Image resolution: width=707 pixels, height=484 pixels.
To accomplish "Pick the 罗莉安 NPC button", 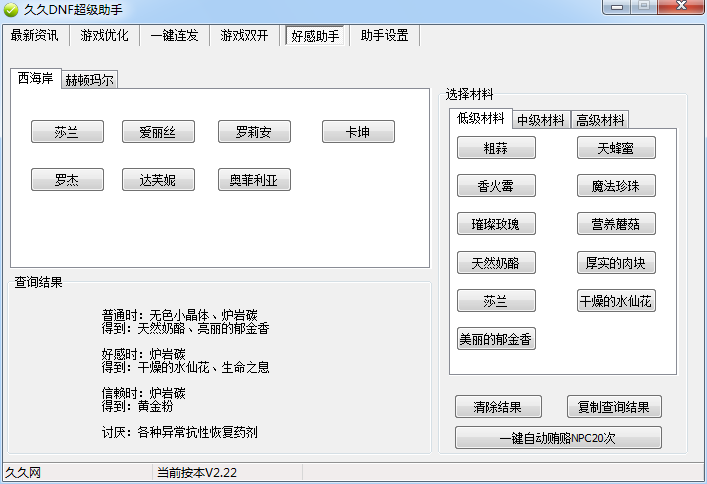I will point(254,132).
